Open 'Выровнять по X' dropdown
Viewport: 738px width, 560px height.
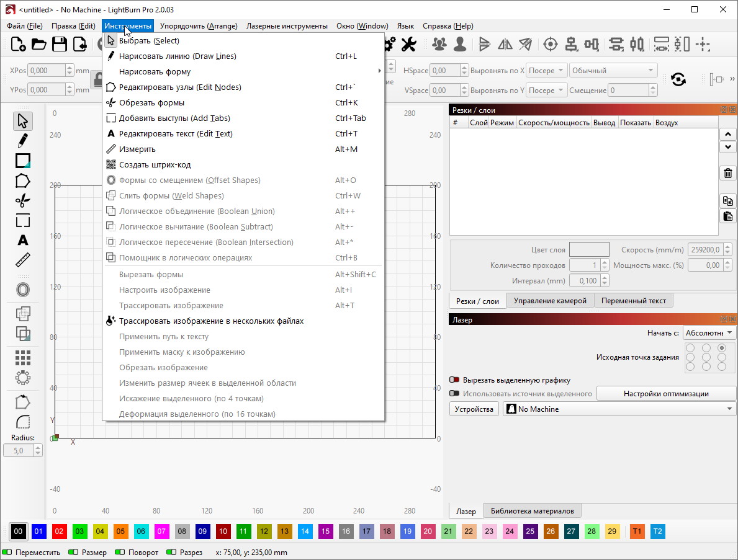pos(546,71)
